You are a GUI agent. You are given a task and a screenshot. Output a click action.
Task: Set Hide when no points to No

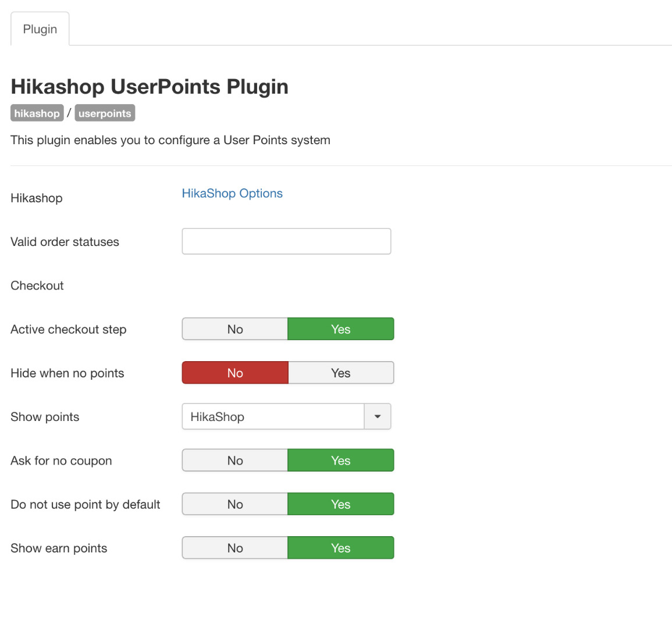coord(235,373)
